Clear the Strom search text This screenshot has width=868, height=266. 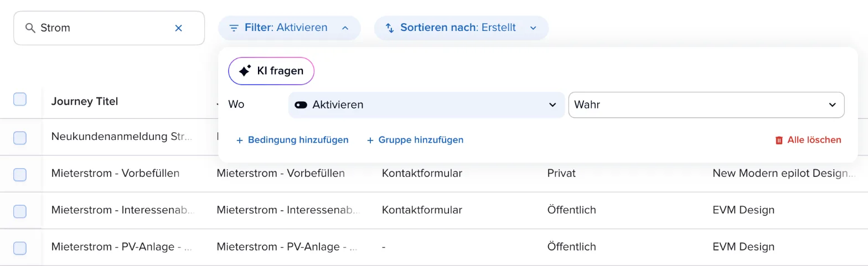pos(178,28)
